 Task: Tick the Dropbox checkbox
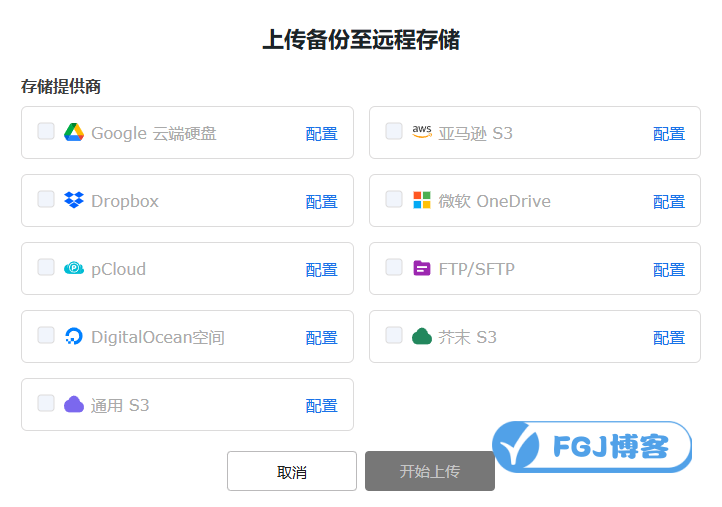(x=46, y=199)
